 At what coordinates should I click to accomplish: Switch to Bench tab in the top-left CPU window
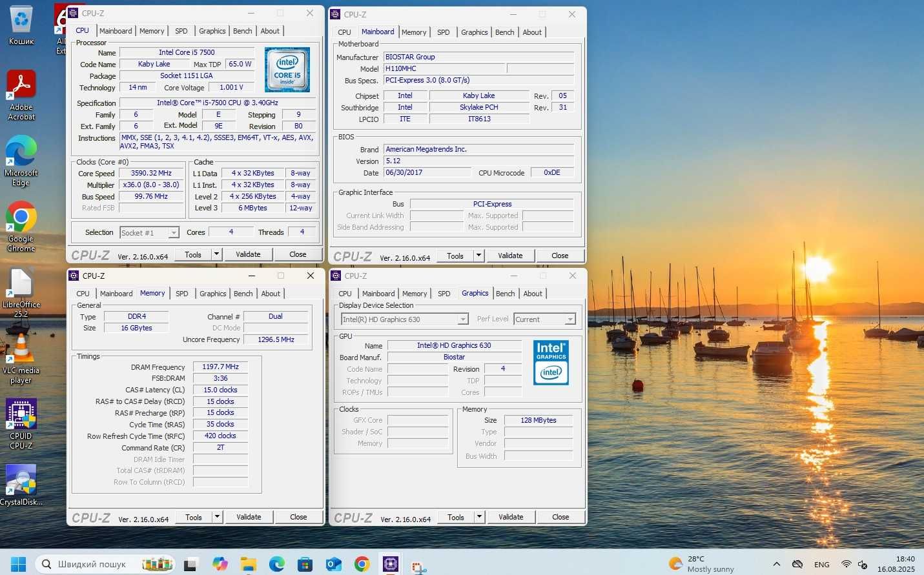click(243, 31)
